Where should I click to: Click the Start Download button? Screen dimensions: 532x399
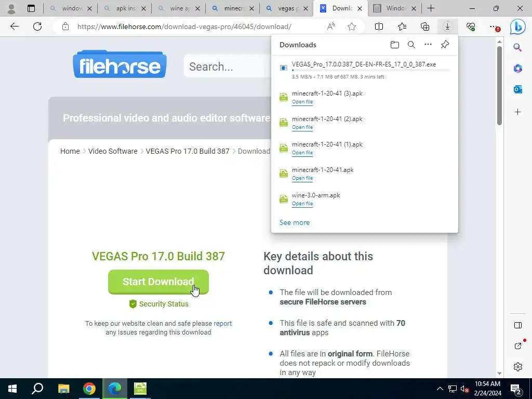[158, 282]
